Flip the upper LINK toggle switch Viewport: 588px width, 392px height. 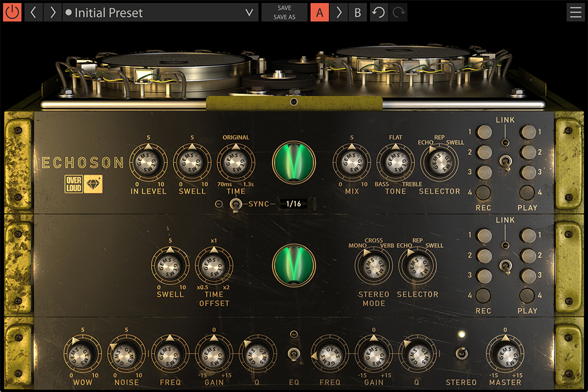pyautogui.click(x=505, y=162)
